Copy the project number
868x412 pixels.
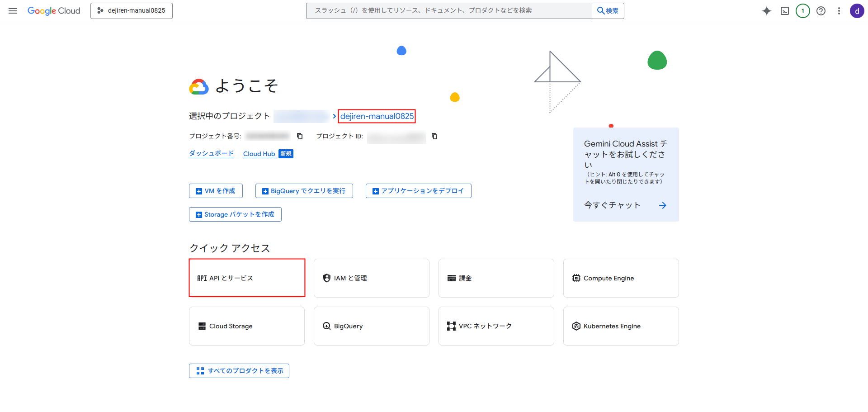click(300, 136)
